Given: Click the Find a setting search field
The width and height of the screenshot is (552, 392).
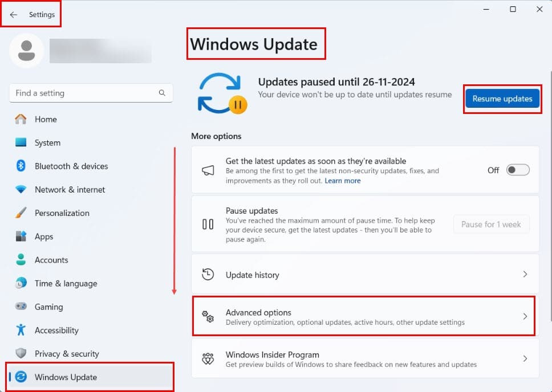Looking at the screenshot, I should click(91, 93).
